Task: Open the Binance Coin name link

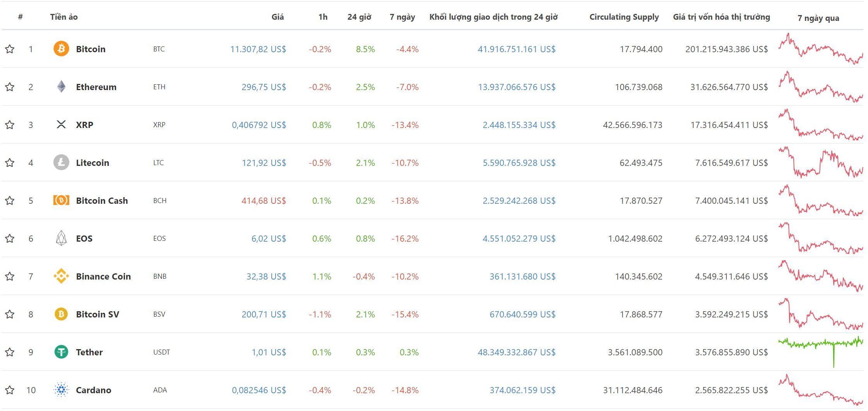Action: (x=103, y=276)
